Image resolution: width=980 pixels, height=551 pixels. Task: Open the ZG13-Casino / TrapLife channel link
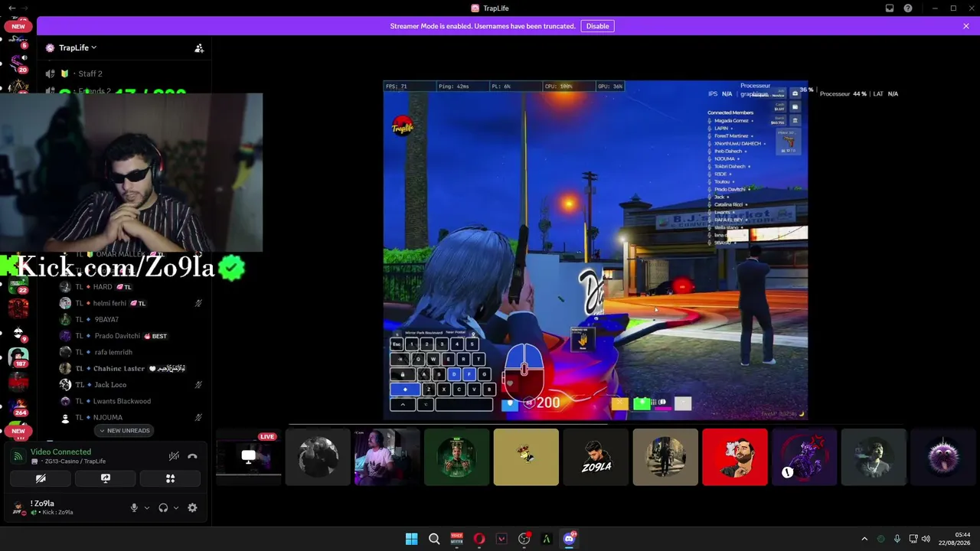[75, 461]
